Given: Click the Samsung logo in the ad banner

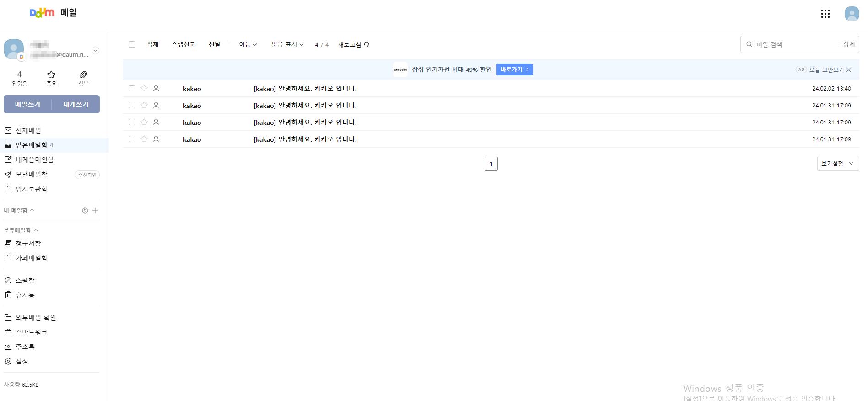Looking at the screenshot, I should click(x=400, y=70).
